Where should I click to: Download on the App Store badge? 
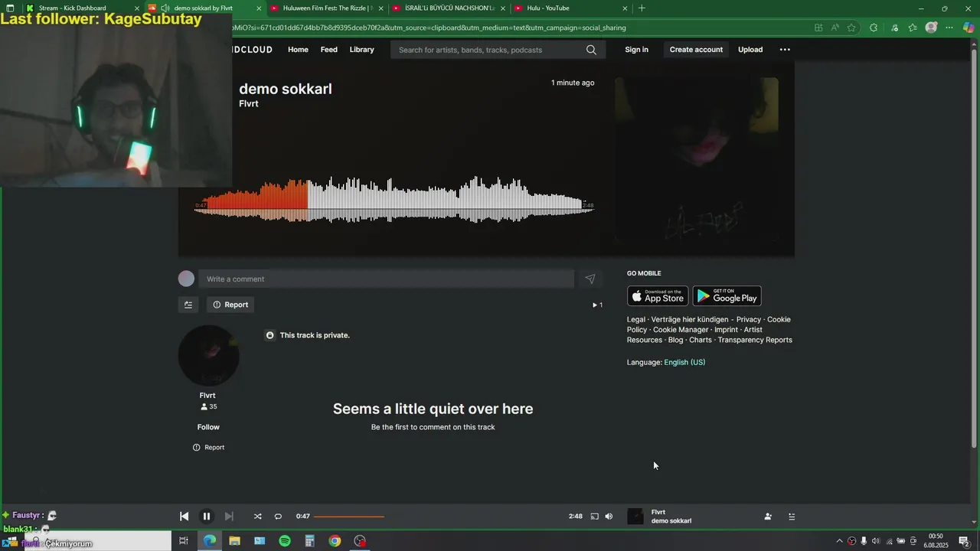click(658, 296)
